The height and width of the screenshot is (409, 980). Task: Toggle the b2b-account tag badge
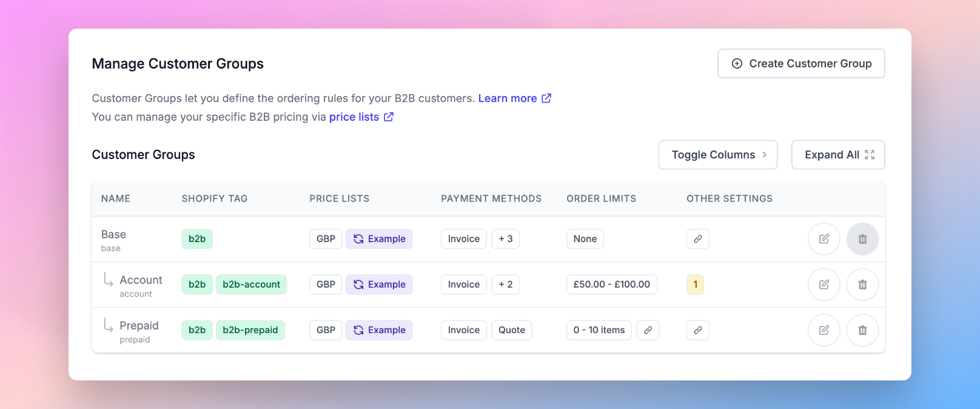tap(251, 284)
